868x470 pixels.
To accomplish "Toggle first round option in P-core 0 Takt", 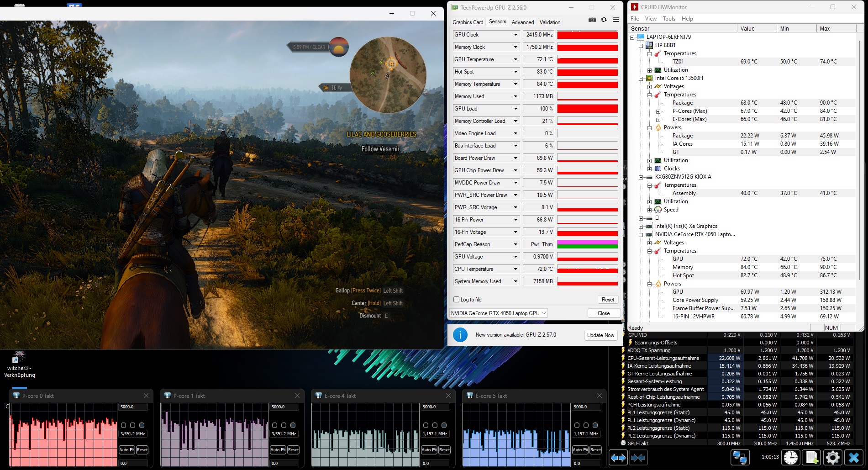I will (123, 425).
